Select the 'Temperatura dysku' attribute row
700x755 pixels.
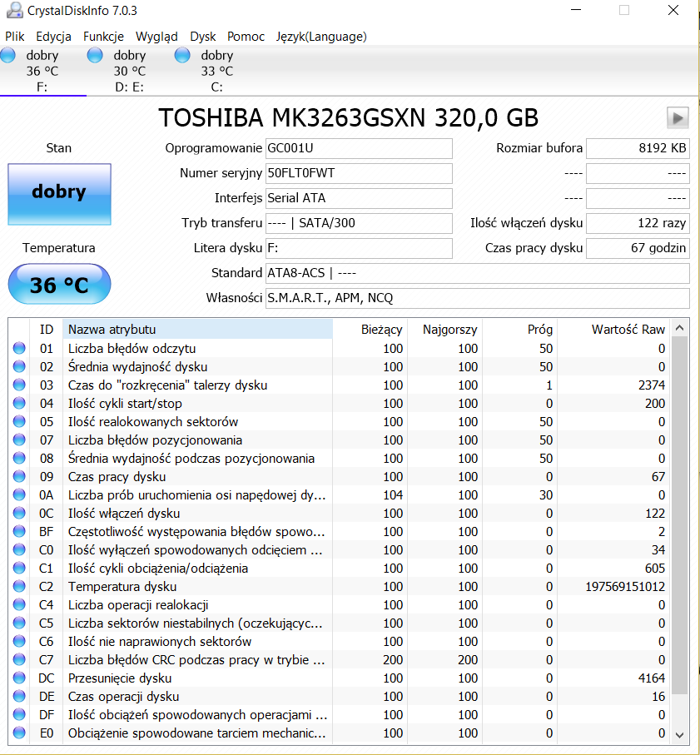(340, 586)
